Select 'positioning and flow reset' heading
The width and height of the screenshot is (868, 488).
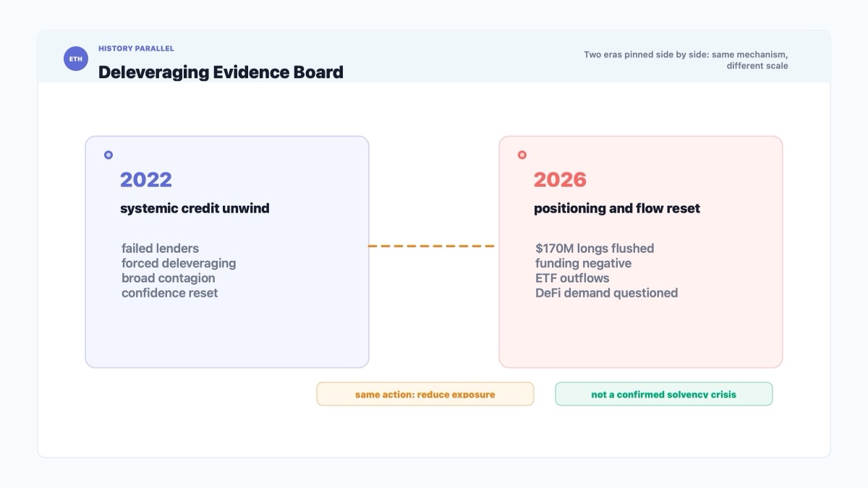pos(617,208)
